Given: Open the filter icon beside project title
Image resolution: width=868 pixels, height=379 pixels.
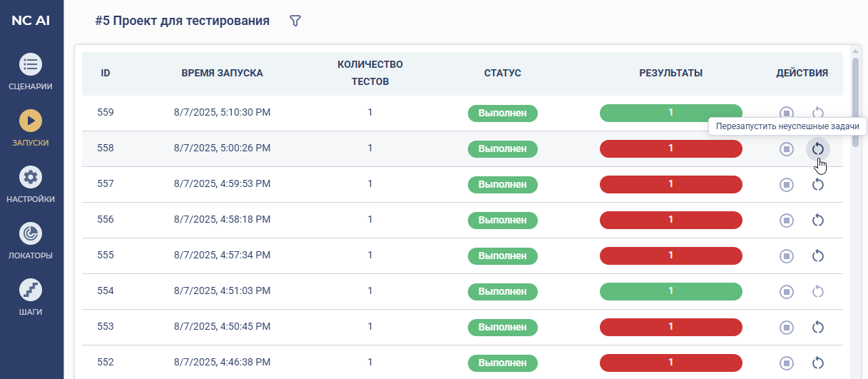Looking at the screenshot, I should (x=295, y=21).
